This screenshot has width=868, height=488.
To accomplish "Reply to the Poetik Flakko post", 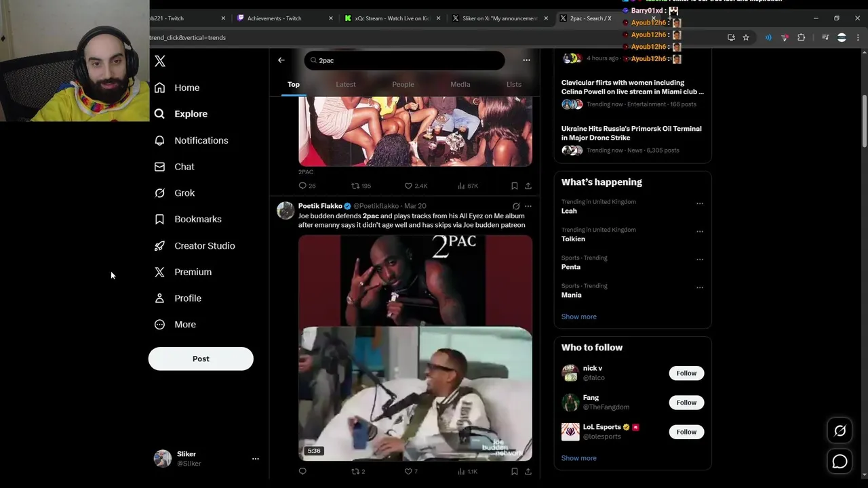I will pos(302,471).
